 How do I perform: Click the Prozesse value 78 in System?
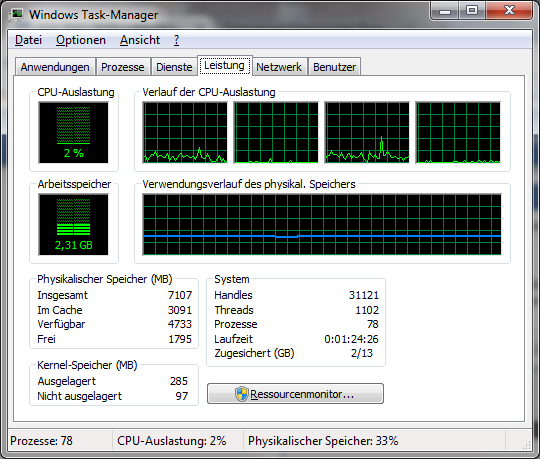tap(373, 324)
